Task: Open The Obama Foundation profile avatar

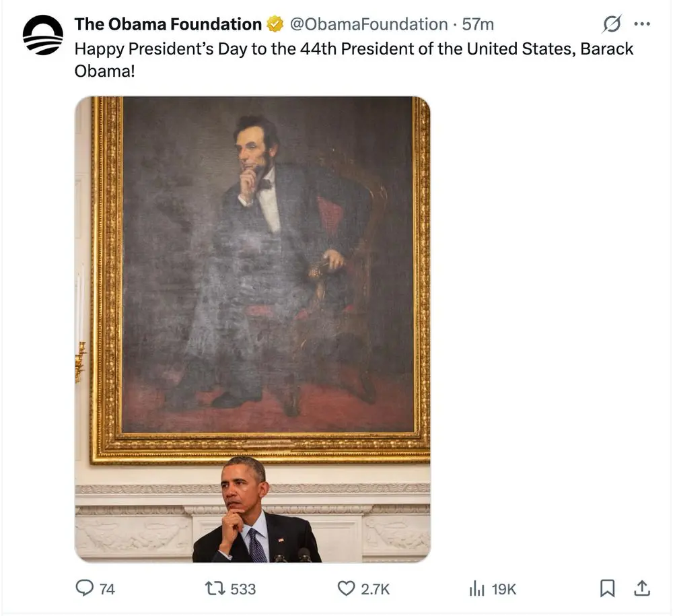Action: click(x=42, y=36)
